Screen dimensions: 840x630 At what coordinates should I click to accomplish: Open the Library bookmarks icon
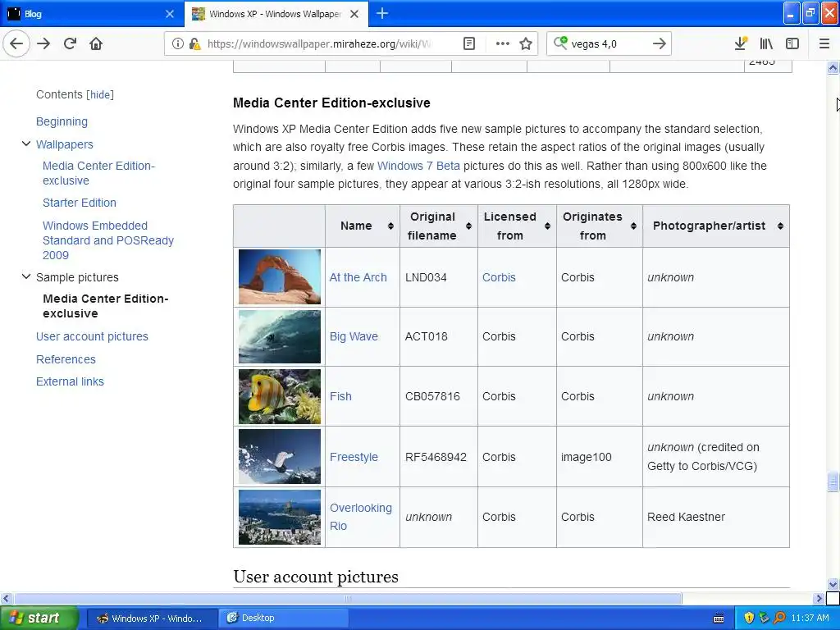pos(766,43)
